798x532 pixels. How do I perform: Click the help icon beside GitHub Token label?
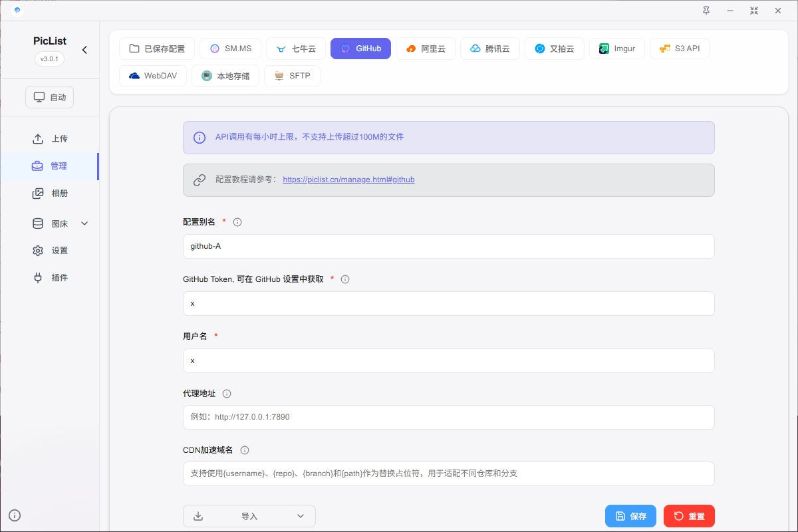345,279
